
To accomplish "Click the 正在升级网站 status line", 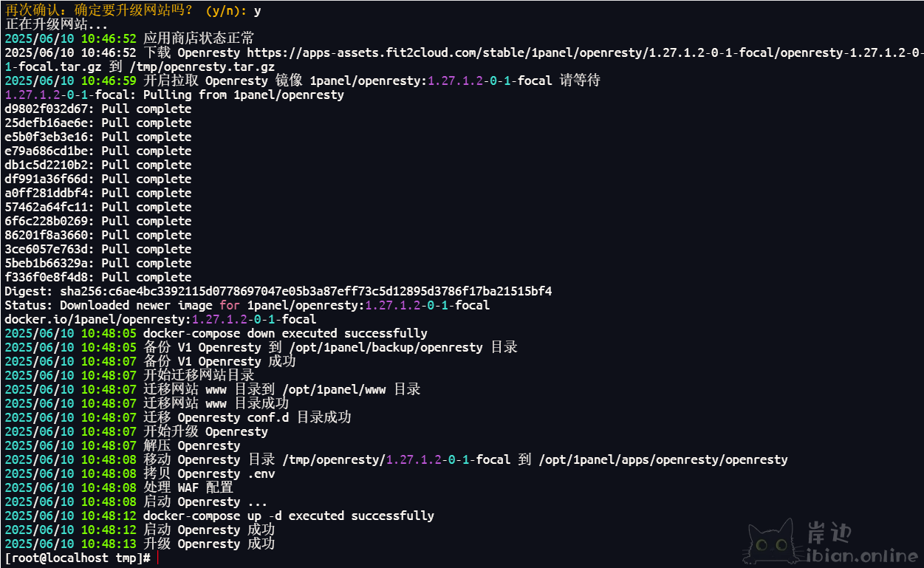I will 56,24.
